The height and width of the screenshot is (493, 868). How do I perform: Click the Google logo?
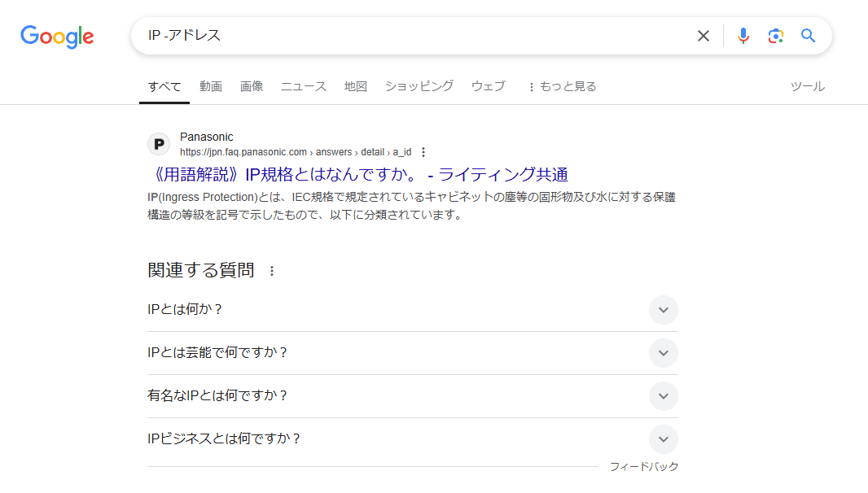(x=57, y=37)
